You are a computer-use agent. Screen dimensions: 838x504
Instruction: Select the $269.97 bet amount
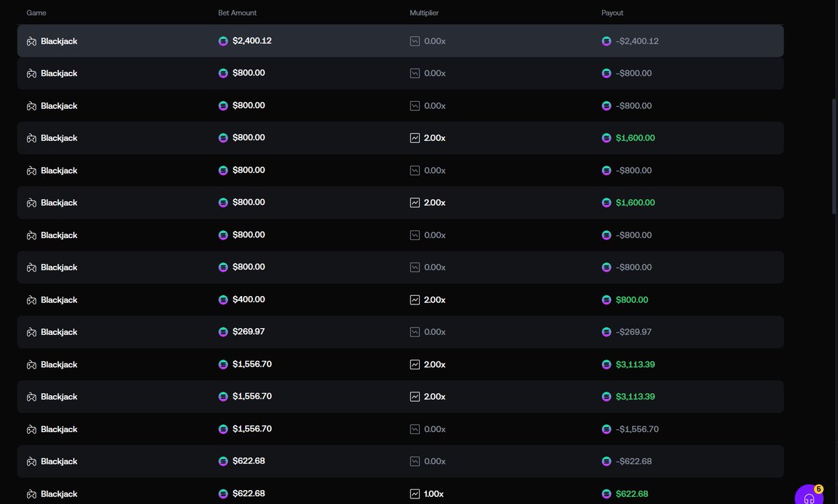click(249, 332)
